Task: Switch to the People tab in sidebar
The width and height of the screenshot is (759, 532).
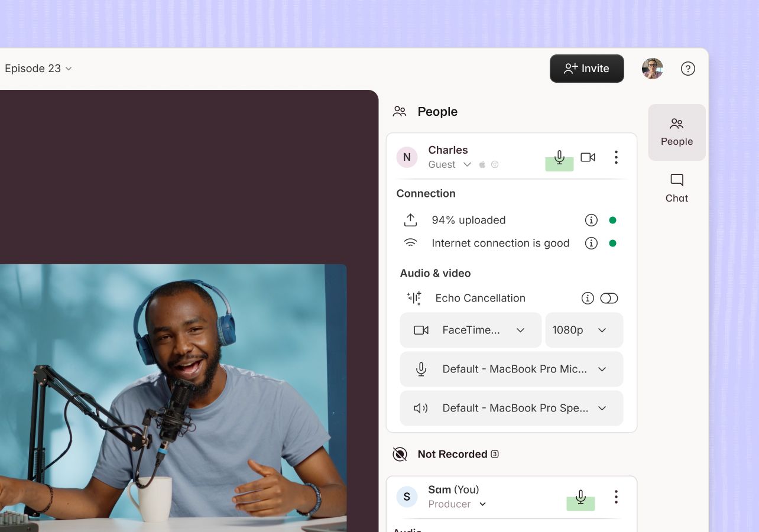Action: tap(677, 132)
